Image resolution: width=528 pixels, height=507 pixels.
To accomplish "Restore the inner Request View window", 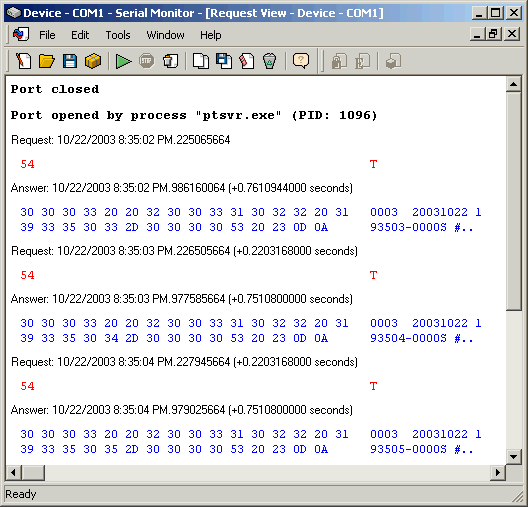I will tap(493, 34).
